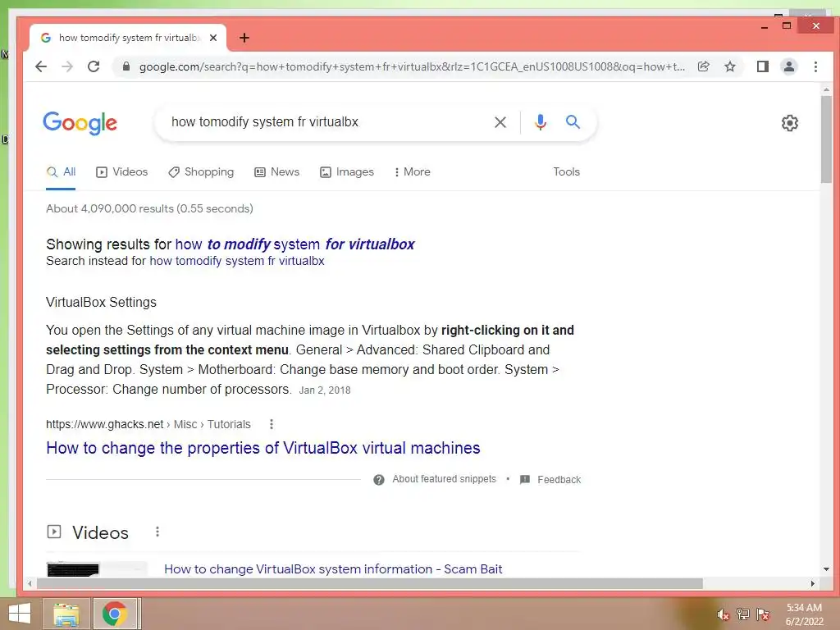Switch to the Images search tab

click(x=347, y=172)
